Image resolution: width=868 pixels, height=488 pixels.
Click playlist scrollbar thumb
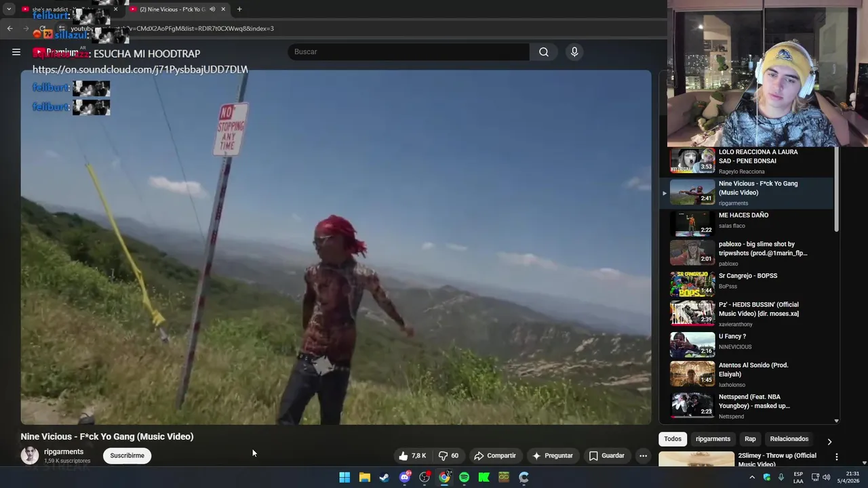pyautogui.click(x=836, y=190)
